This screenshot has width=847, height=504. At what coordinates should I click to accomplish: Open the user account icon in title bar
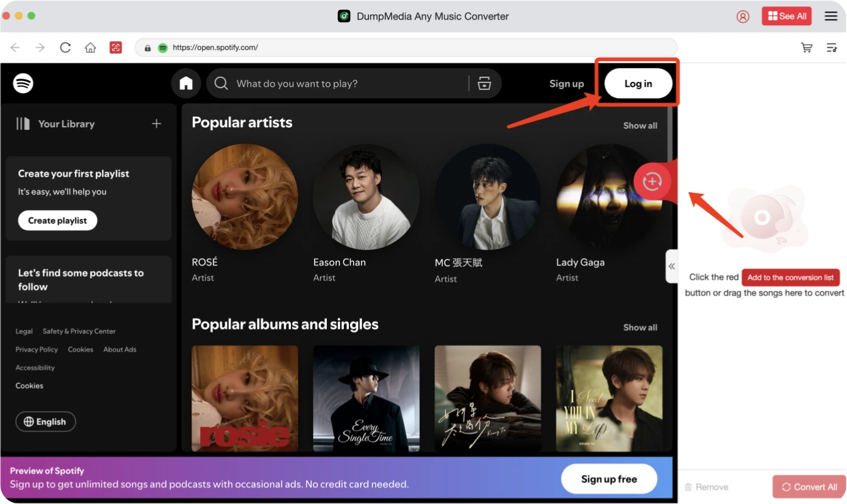coord(743,16)
